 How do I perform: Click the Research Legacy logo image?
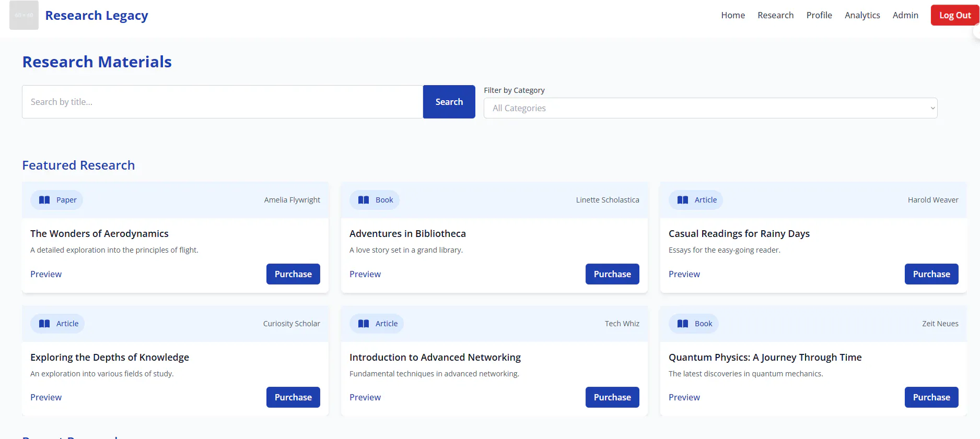click(24, 15)
